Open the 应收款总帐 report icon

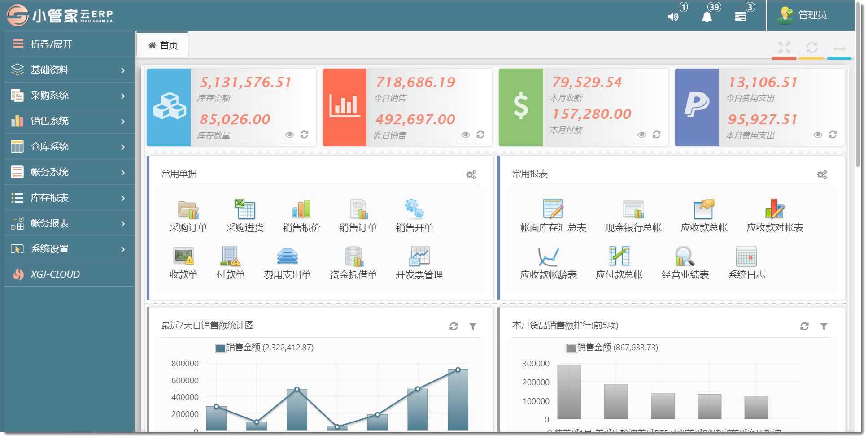point(704,209)
